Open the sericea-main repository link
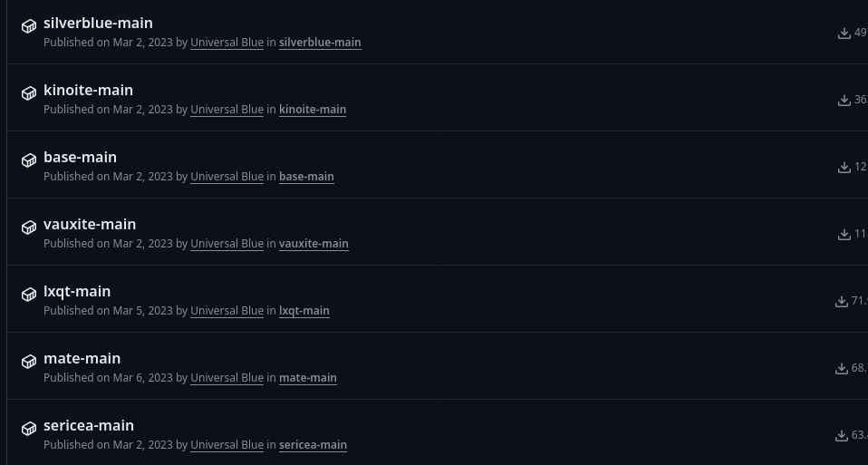Image resolution: width=868 pixels, height=465 pixels. [313, 445]
